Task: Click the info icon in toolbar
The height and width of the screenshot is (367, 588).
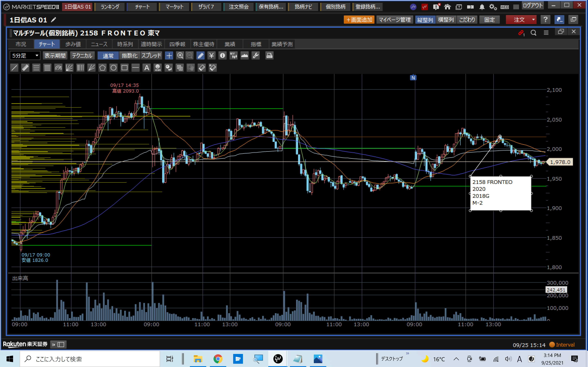Action: pos(222,56)
